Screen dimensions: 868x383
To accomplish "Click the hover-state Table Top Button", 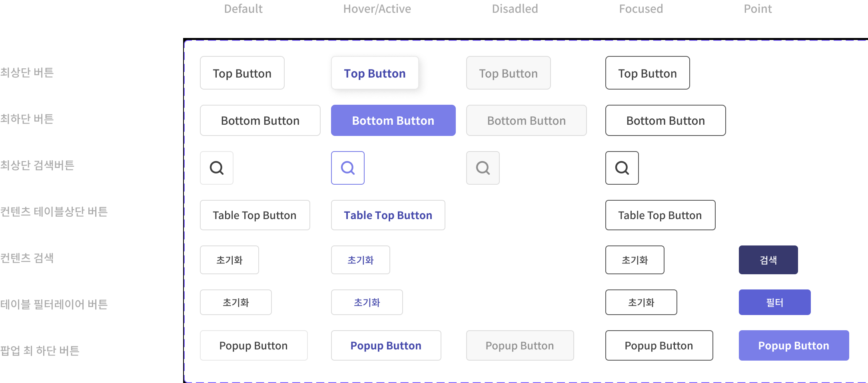I will tap(388, 215).
